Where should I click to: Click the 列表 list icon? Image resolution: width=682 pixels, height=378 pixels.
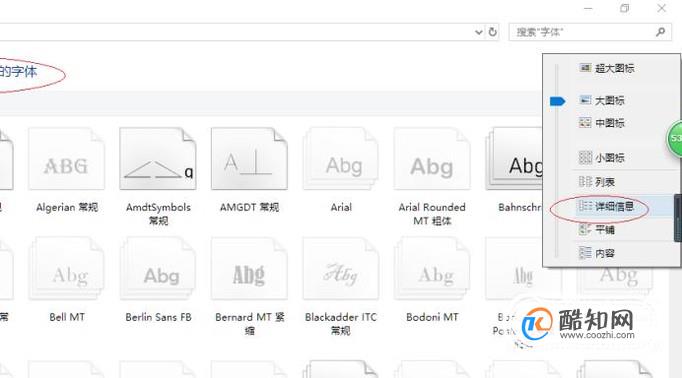pos(585,181)
